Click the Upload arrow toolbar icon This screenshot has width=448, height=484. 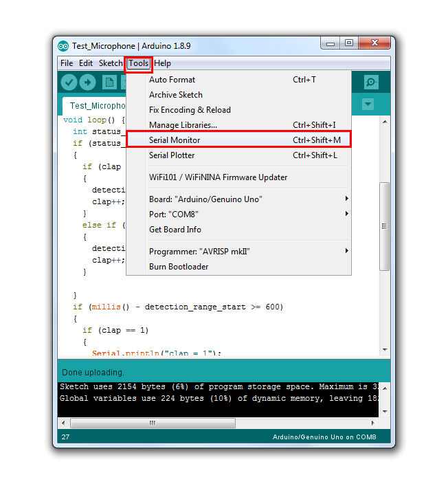(88, 82)
